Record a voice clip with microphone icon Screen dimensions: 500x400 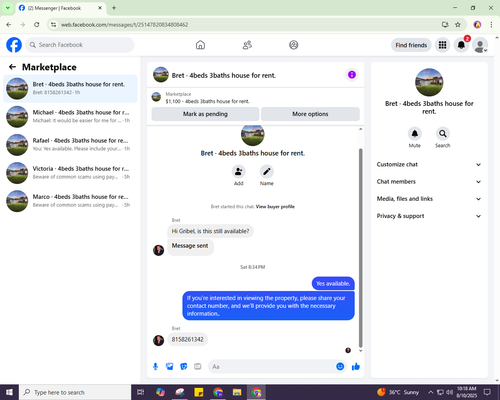pyautogui.click(x=155, y=367)
